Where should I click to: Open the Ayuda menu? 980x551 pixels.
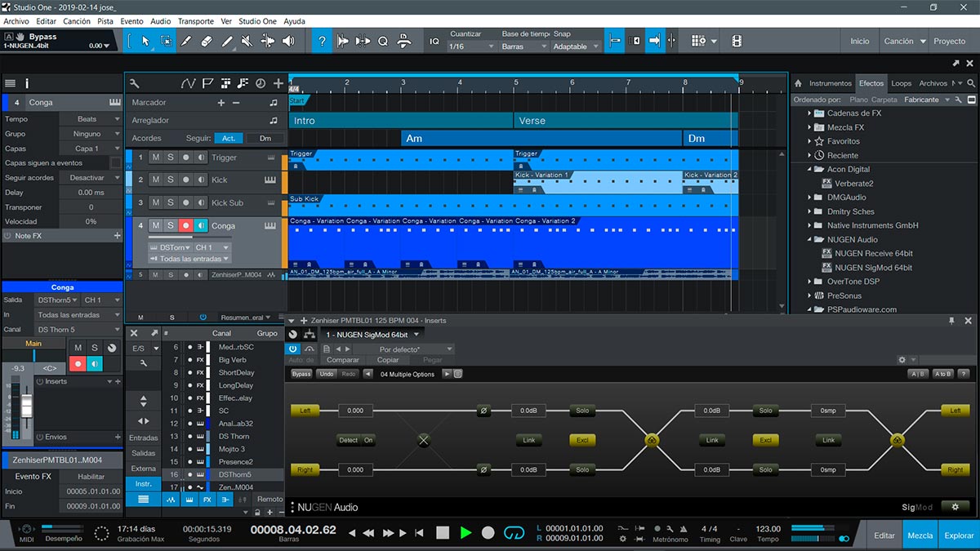click(294, 21)
